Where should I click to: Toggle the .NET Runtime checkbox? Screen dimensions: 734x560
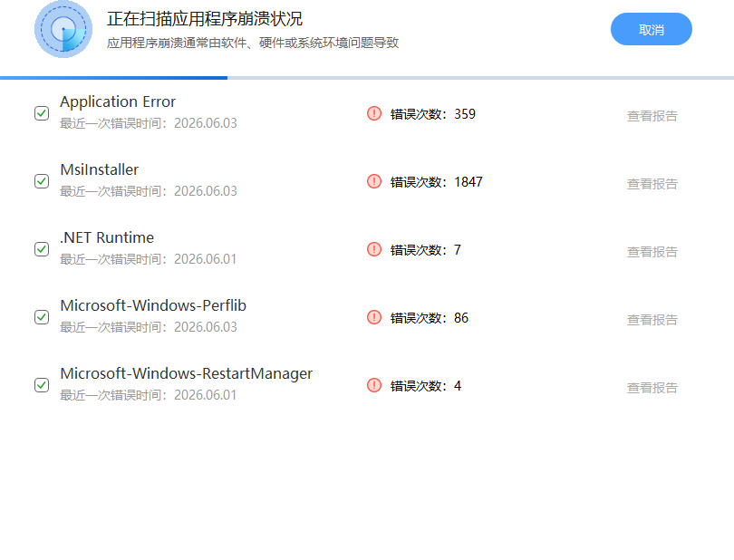[42, 249]
